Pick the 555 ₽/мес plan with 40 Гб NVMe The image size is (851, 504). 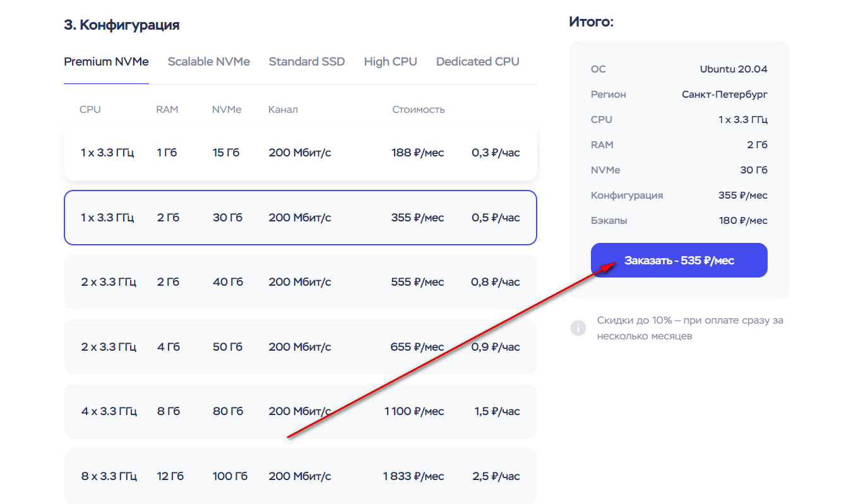coord(300,282)
